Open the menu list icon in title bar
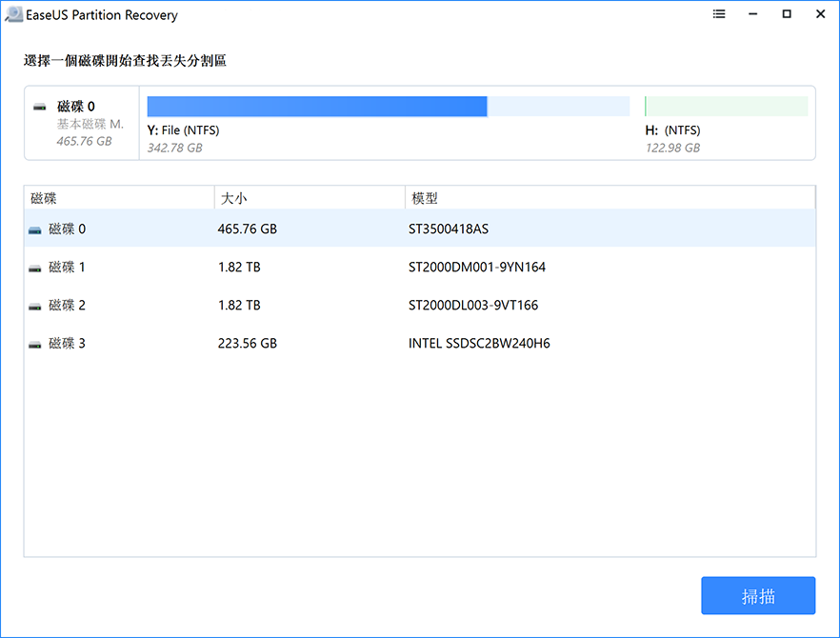The width and height of the screenshot is (840, 638). click(719, 15)
